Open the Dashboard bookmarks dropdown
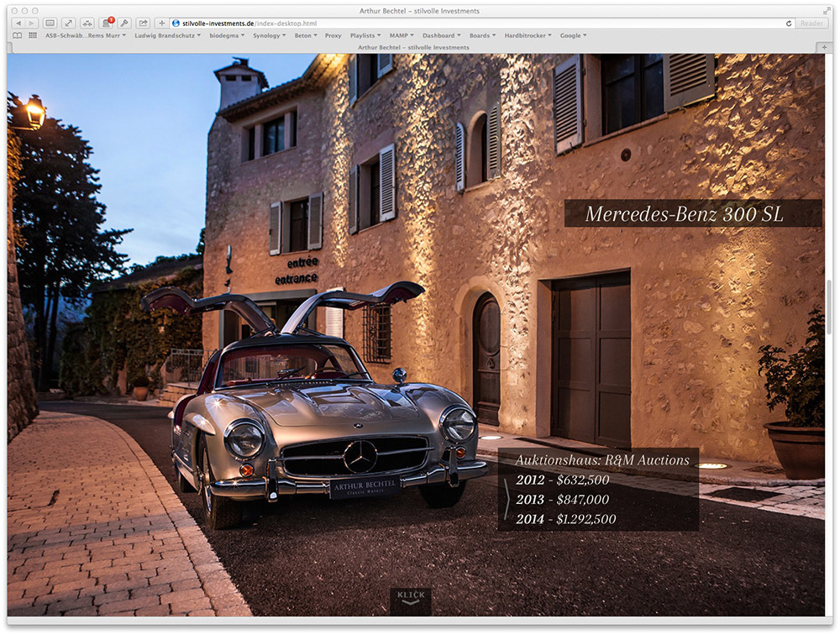Image resolution: width=840 pixels, height=635 pixels. (x=442, y=35)
